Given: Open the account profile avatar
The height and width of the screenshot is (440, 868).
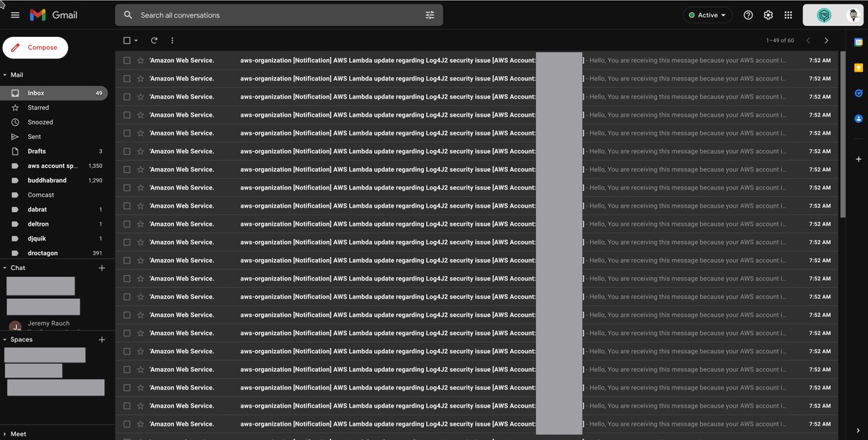Looking at the screenshot, I should click(852, 15).
